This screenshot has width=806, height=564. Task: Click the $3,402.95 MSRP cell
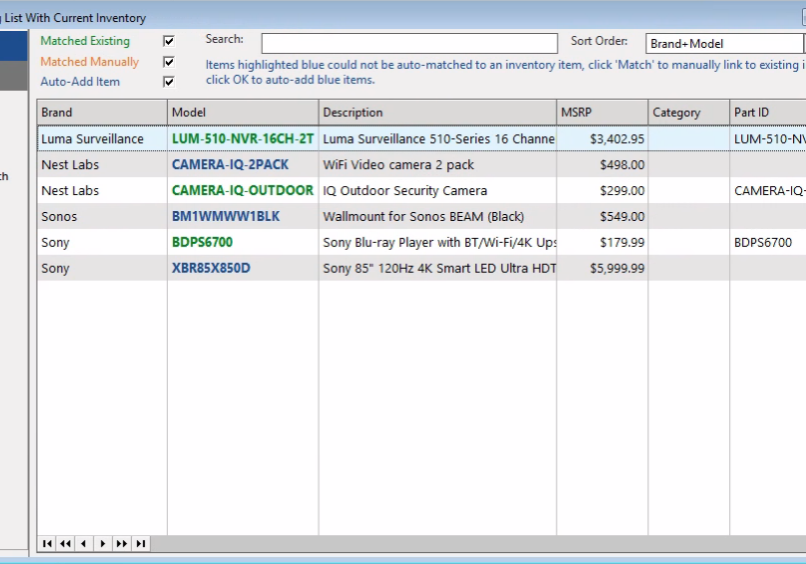[x=602, y=139]
